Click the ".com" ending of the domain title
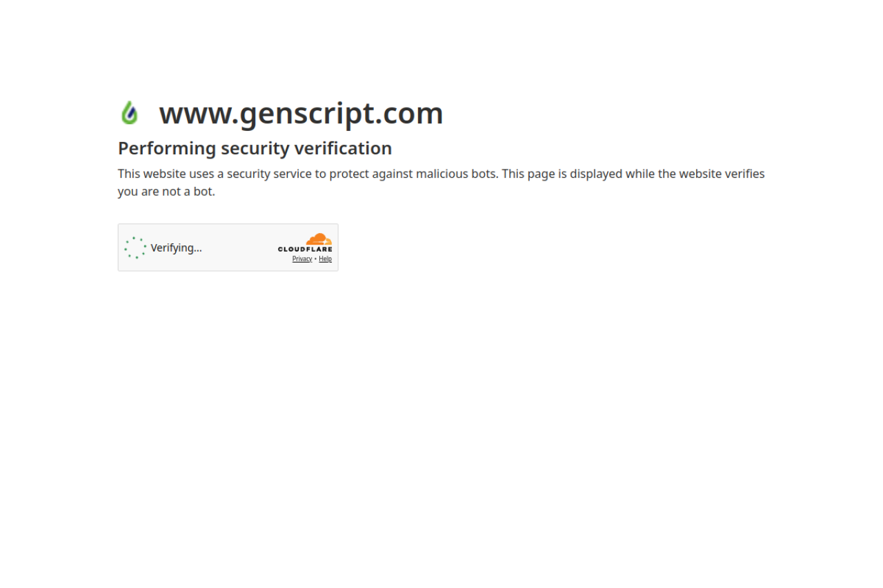Viewport: 883px width, 588px height. (409, 113)
